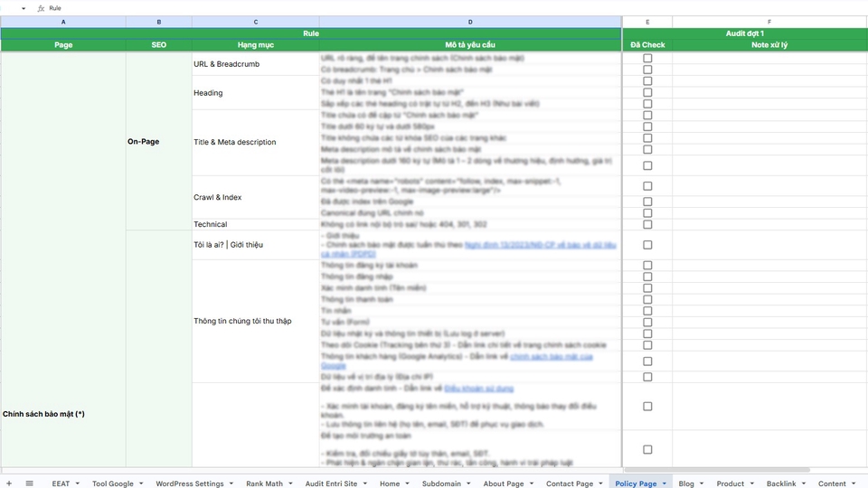Switch to the Product sheet tab
Image resolution: width=868 pixels, height=488 pixels.
(x=731, y=483)
